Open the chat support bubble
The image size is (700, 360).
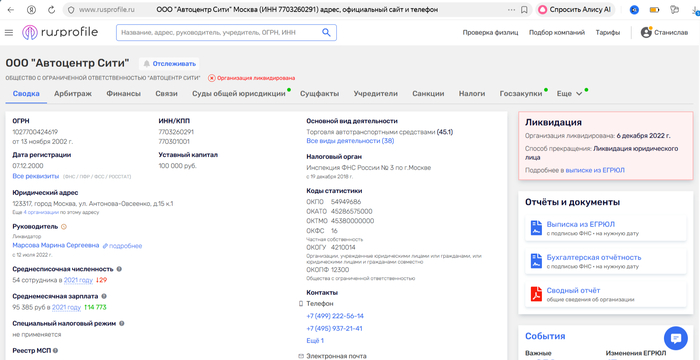676,338
